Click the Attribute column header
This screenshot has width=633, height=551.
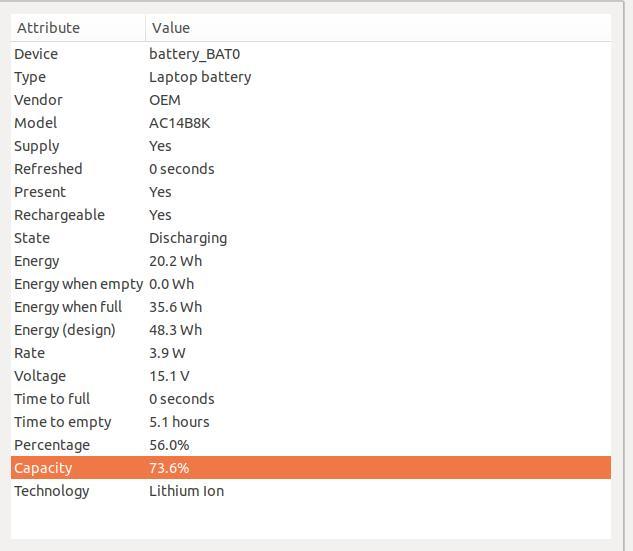[78, 28]
